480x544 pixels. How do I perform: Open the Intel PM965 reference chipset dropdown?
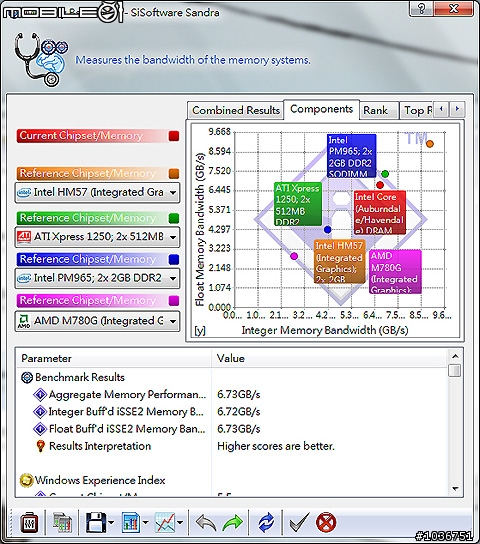pos(97,278)
